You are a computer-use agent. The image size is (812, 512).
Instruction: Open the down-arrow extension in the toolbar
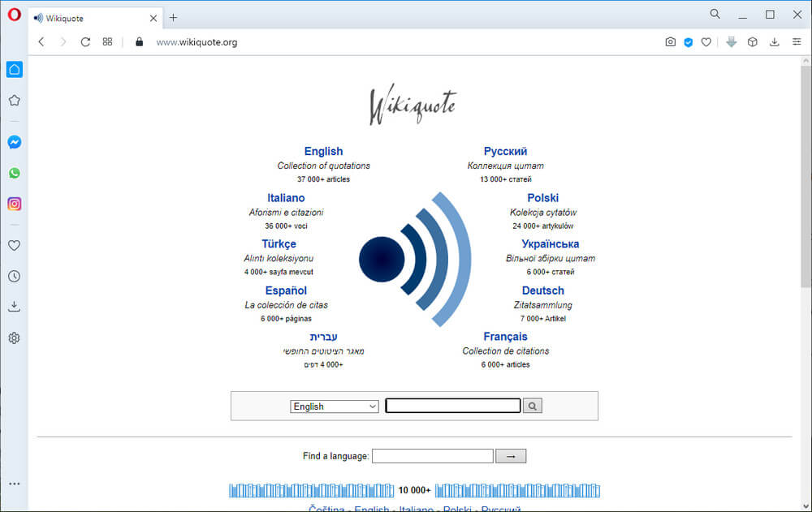pyautogui.click(x=732, y=42)
